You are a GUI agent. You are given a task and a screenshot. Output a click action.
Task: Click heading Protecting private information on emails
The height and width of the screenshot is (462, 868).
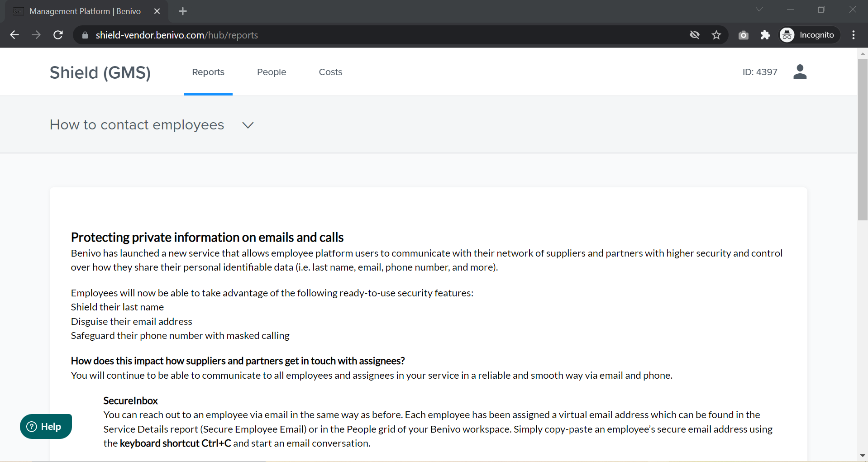click(207, 237)
